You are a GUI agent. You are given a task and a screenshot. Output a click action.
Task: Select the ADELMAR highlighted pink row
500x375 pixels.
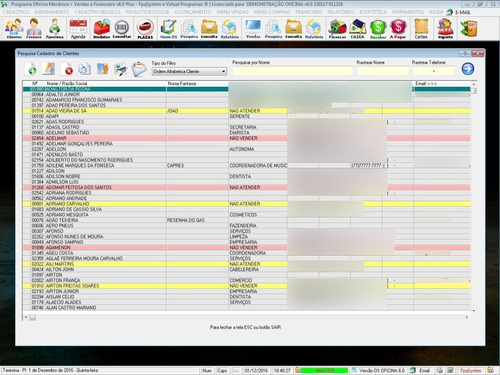point(247,138)
